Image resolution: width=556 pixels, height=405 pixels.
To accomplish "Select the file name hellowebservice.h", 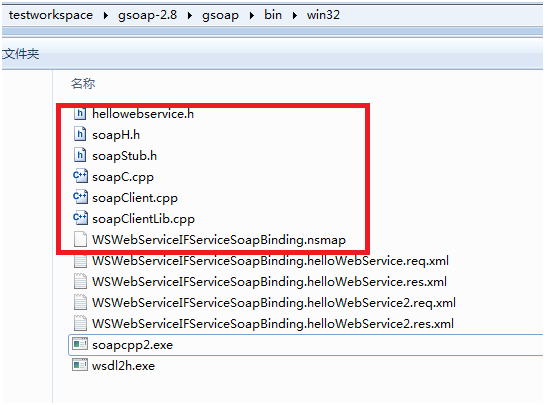I will (x=143, y=114).
